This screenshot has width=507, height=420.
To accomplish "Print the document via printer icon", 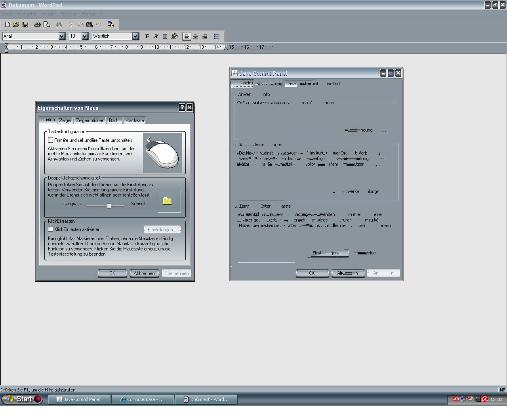I will coord(38,25).
